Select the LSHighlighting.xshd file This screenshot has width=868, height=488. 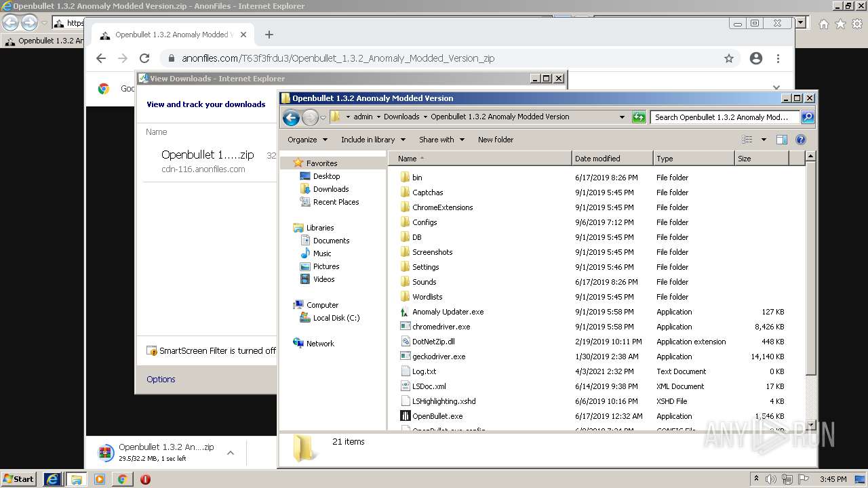[443, 401]
